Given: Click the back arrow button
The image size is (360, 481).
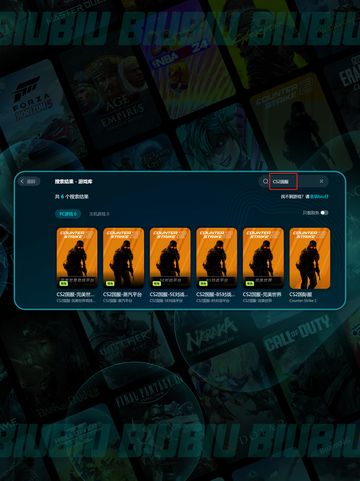Looking at the screenshot, I should click(29, 181).
